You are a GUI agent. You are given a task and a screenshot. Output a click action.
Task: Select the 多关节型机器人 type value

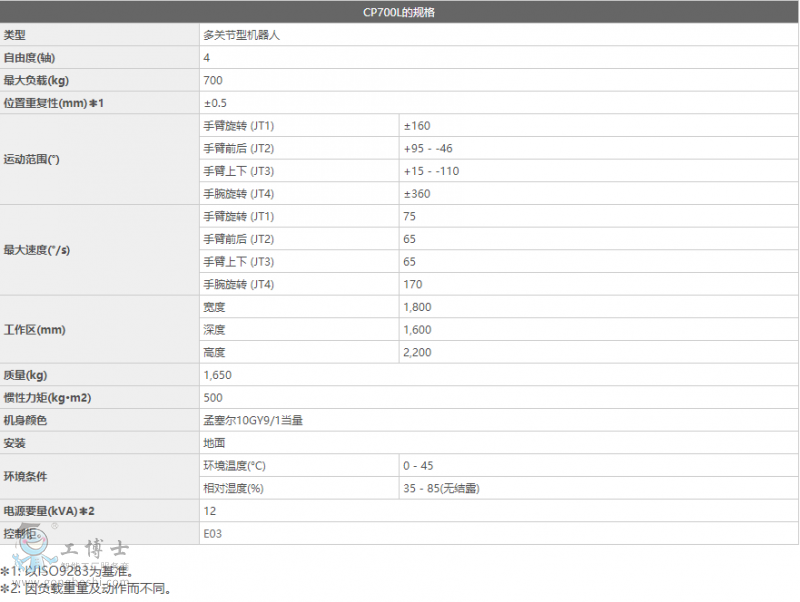(241, 35)
